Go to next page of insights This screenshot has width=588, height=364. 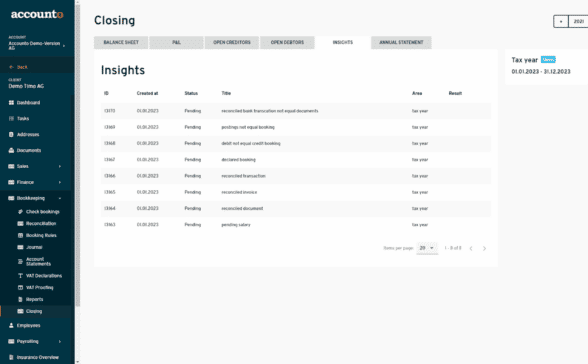[x=484, y=248]
